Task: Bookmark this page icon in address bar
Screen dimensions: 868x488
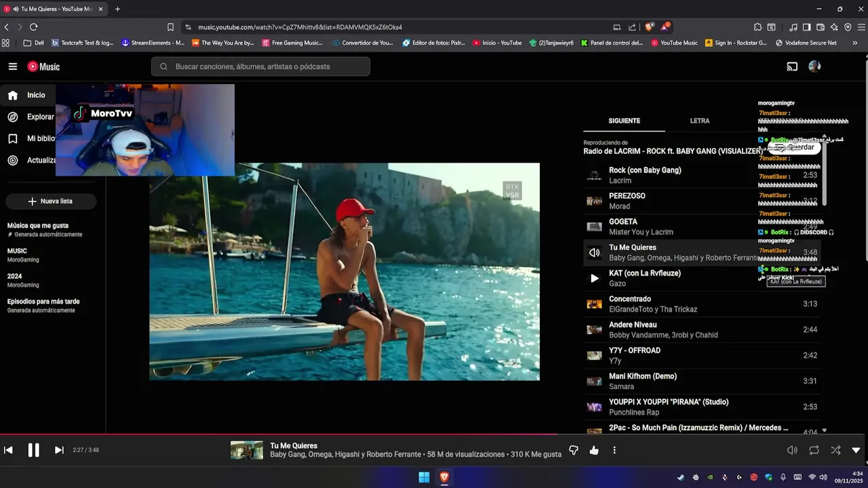Action: click(170, 27)
